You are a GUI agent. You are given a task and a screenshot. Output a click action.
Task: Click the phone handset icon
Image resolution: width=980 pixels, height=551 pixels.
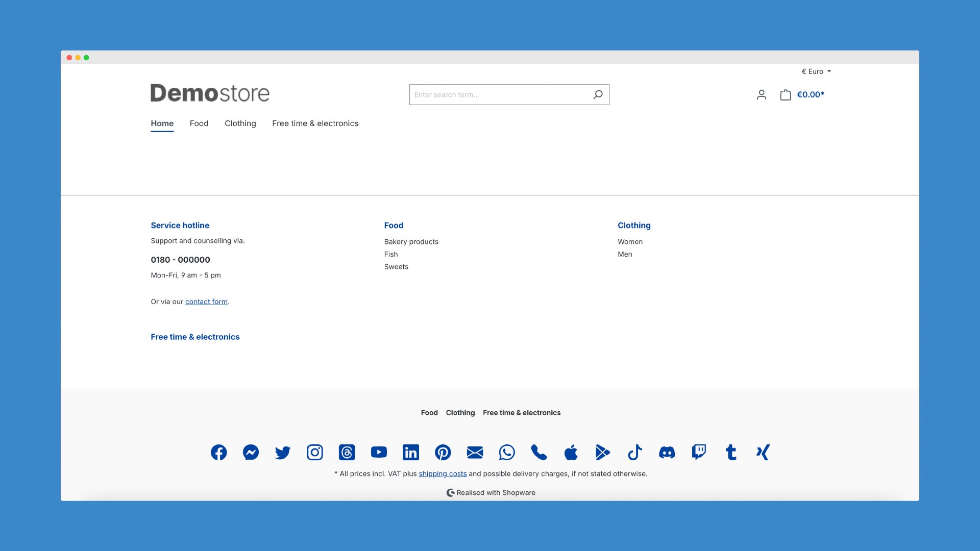pyautogui.click(x=539, y=453)
